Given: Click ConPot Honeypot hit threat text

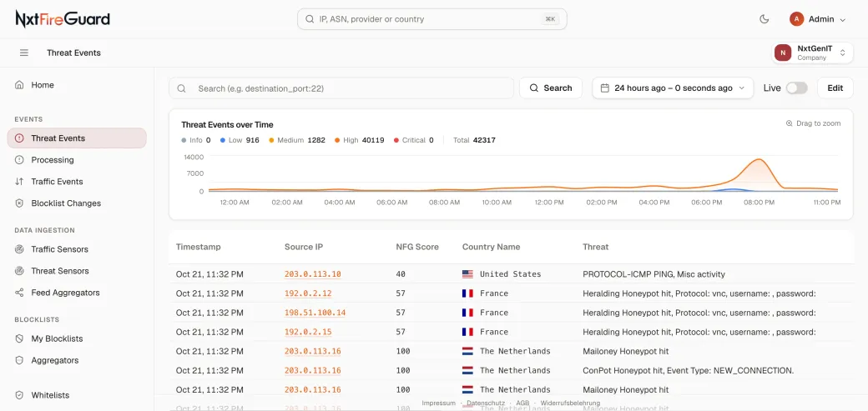Looking at the screenshot, I should coord(688,370).
